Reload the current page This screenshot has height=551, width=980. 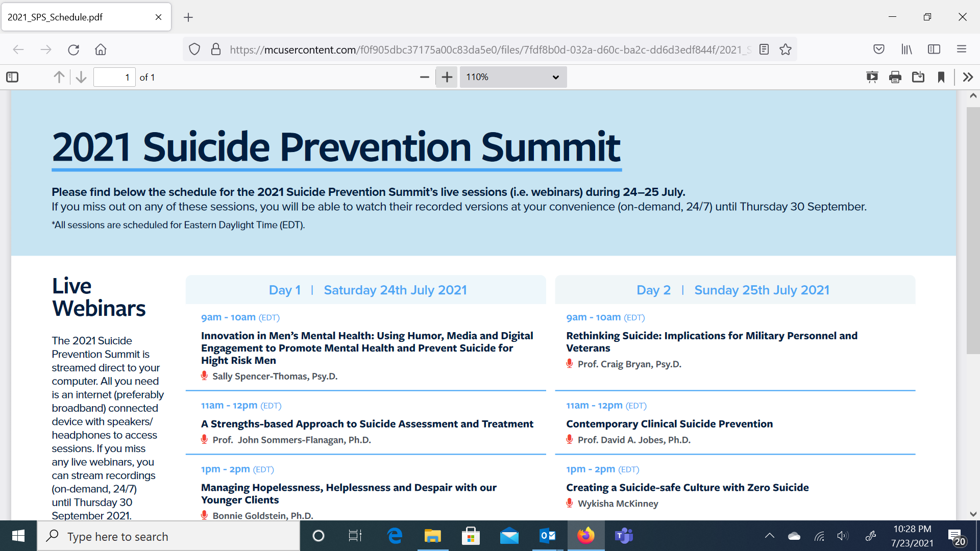tap(73, 49)
